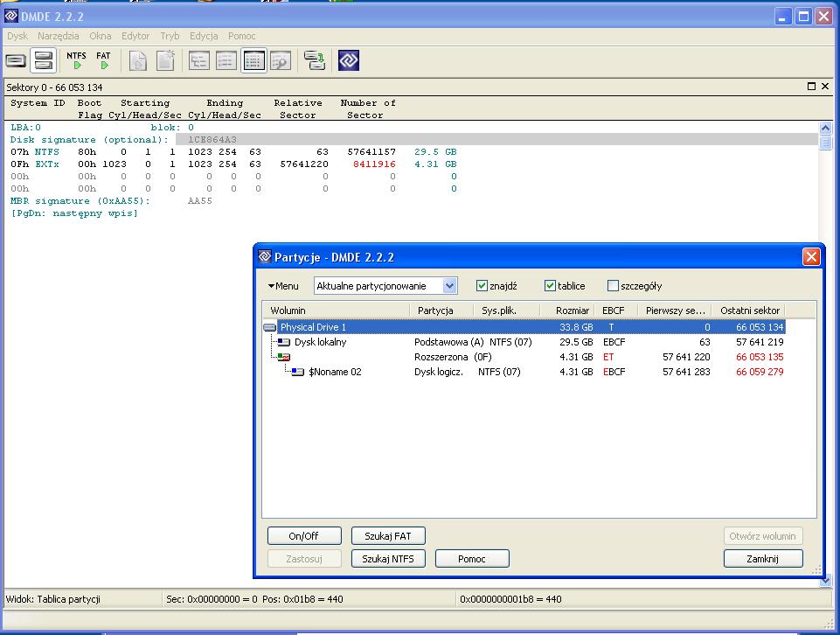Start the FAT search toolbar icon
This screenshot has width=840, height=635.
click(103, 60)
